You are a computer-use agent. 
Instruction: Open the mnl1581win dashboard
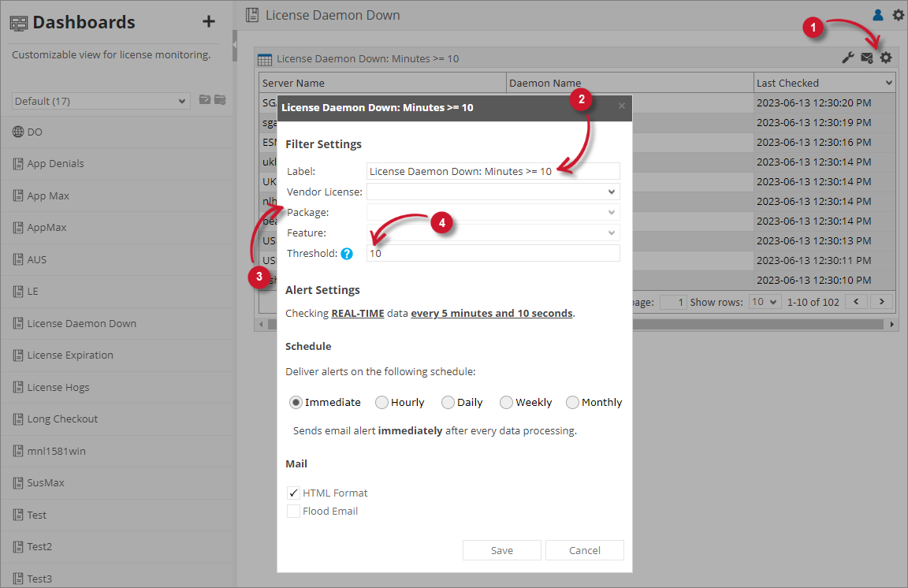[x=116, y=451]
